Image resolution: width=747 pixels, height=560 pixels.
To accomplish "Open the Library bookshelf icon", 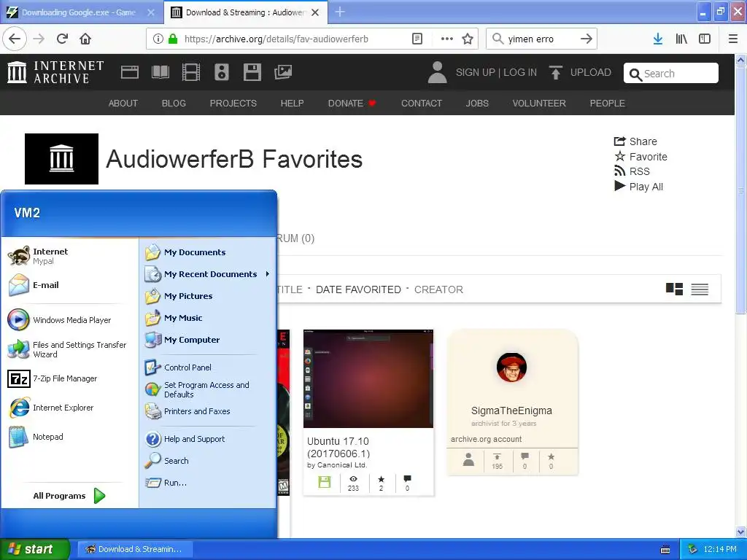I will coord(681,39).
